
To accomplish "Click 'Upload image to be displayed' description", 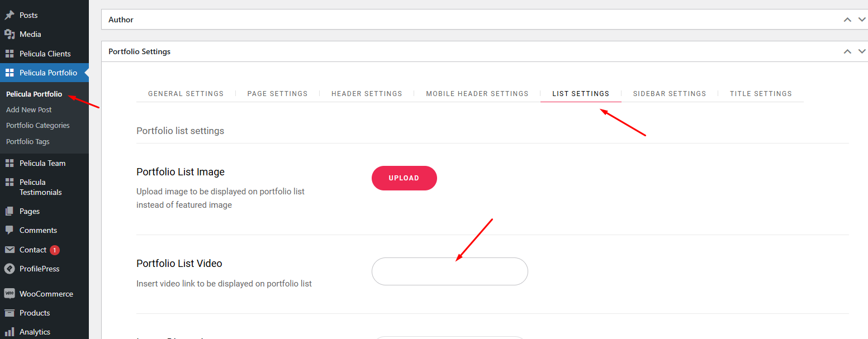I will pos(220,198).
